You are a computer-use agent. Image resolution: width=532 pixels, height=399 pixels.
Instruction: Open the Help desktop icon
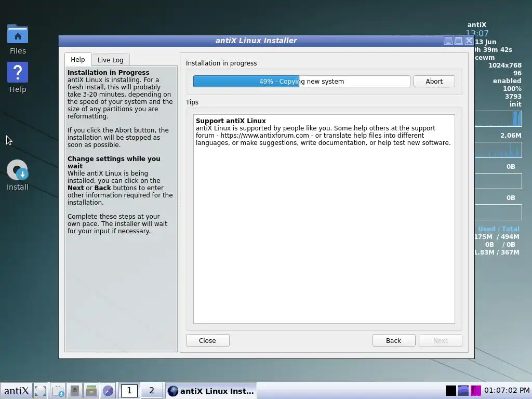tap(18, 78)
